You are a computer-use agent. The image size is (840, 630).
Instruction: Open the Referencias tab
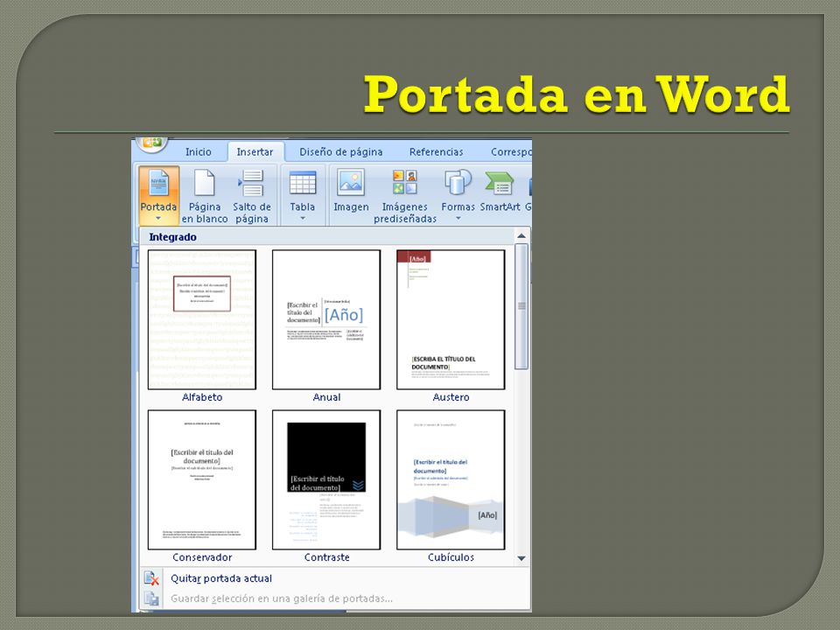tap(436, 152)
